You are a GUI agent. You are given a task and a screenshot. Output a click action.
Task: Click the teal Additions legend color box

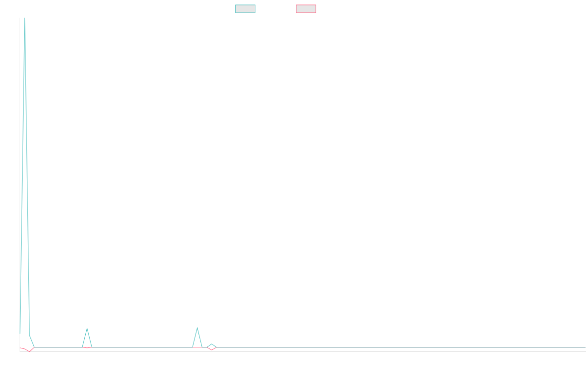tap(245, 9)
